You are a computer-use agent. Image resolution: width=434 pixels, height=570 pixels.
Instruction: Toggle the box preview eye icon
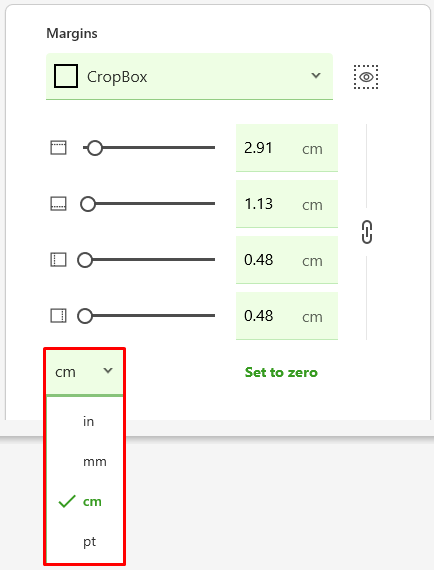(x=366, y=77)
